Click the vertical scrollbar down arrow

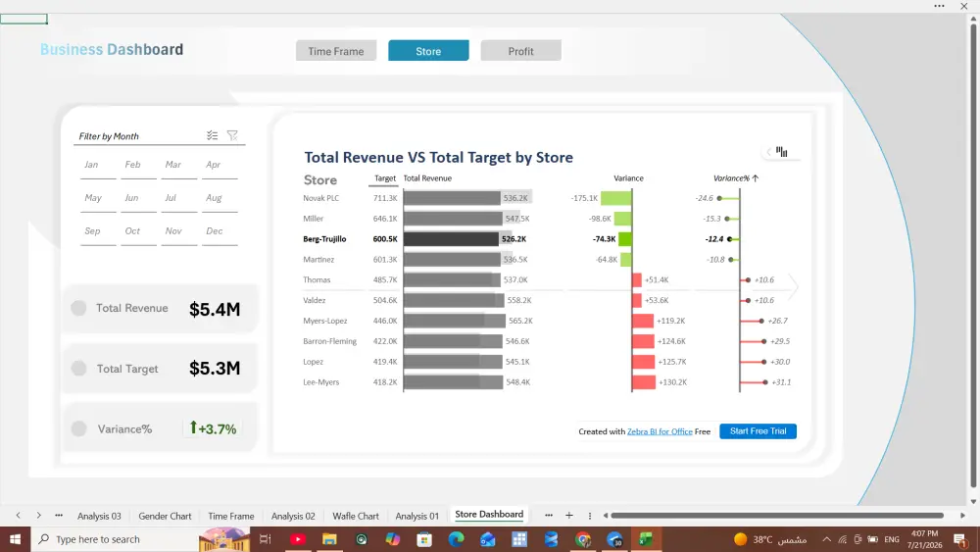[973, 501]
